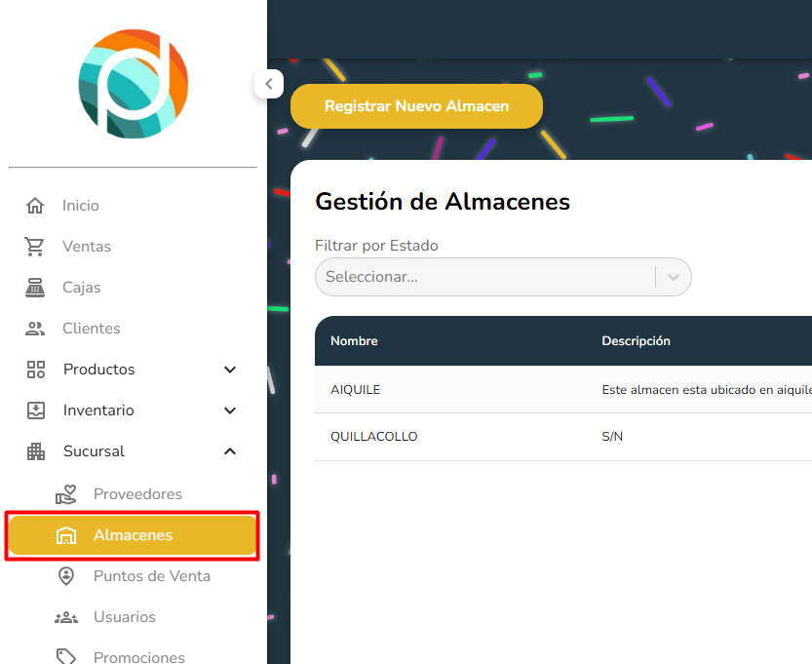Collapse the sidebar with the arrow button
The image size is (812, 664).
(x=269, y=84)
